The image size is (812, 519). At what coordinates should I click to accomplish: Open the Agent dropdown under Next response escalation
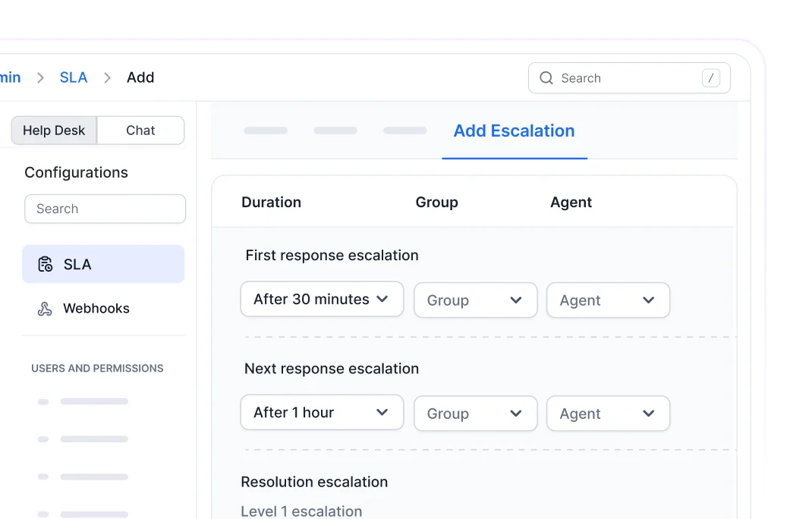pos(608,413)
